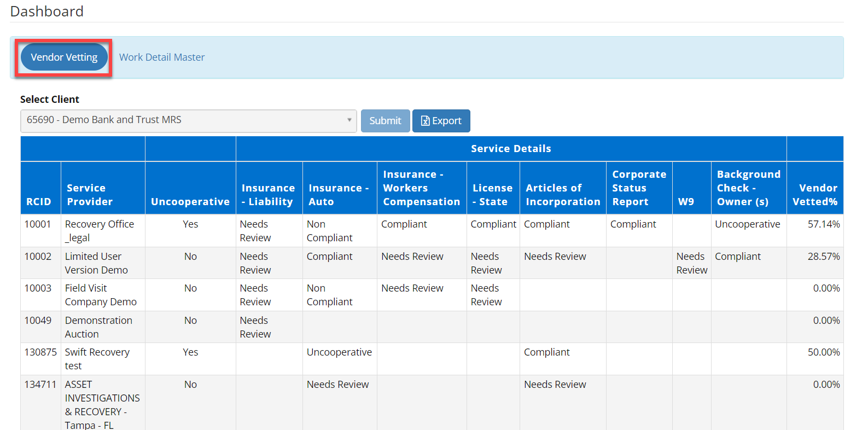Click Compliant workers compensation for 10001
The width and height of the screenshot is (868, 430).
pyautogui.click(x=422, y=231)
